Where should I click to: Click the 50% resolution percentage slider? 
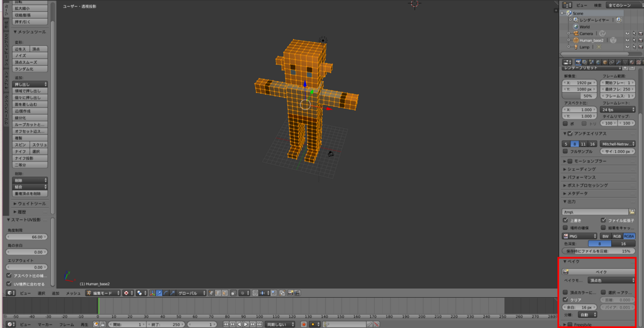point(579,96)
